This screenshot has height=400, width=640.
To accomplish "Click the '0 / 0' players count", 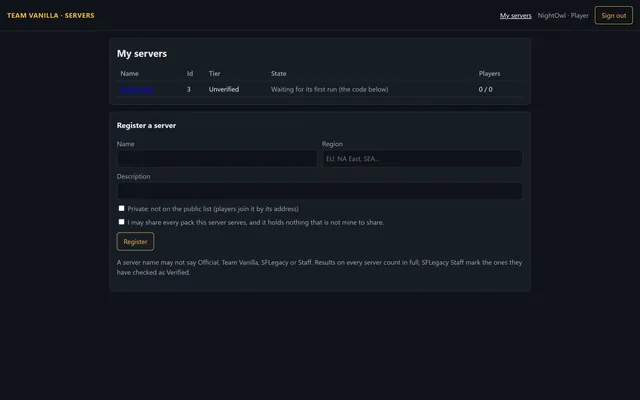I will tap(485, 89).
